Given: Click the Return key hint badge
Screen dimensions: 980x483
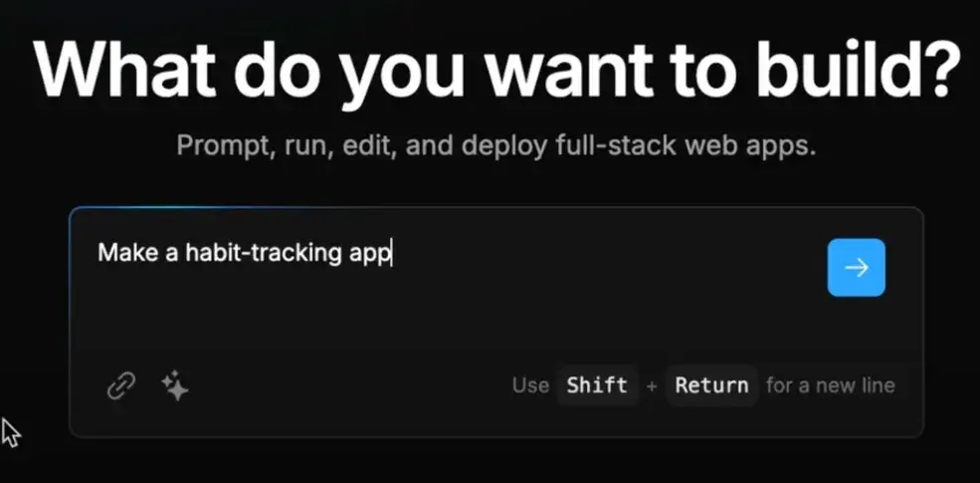Looking at the screenshot, I should 711,385.
